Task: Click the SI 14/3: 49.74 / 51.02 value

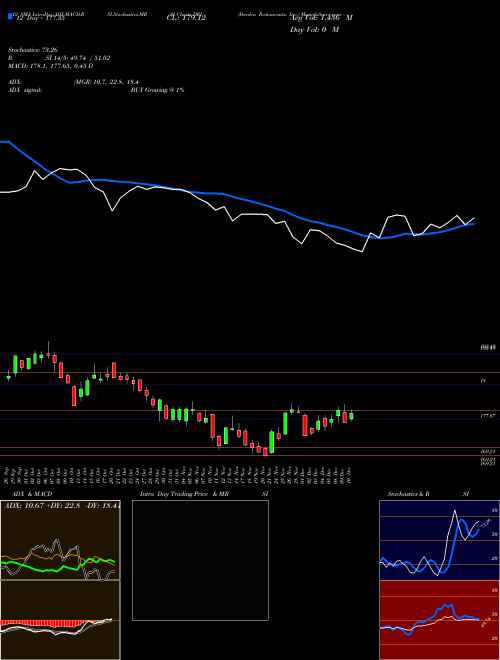Action: pyautogui.click(x=78, y=58)
